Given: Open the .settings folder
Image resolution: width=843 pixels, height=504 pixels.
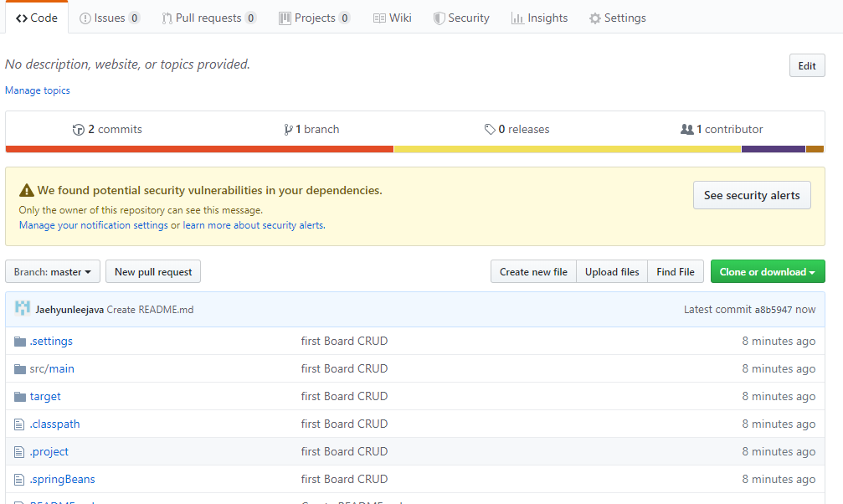Looking at the screenshot, I should (x=51, y=341).
